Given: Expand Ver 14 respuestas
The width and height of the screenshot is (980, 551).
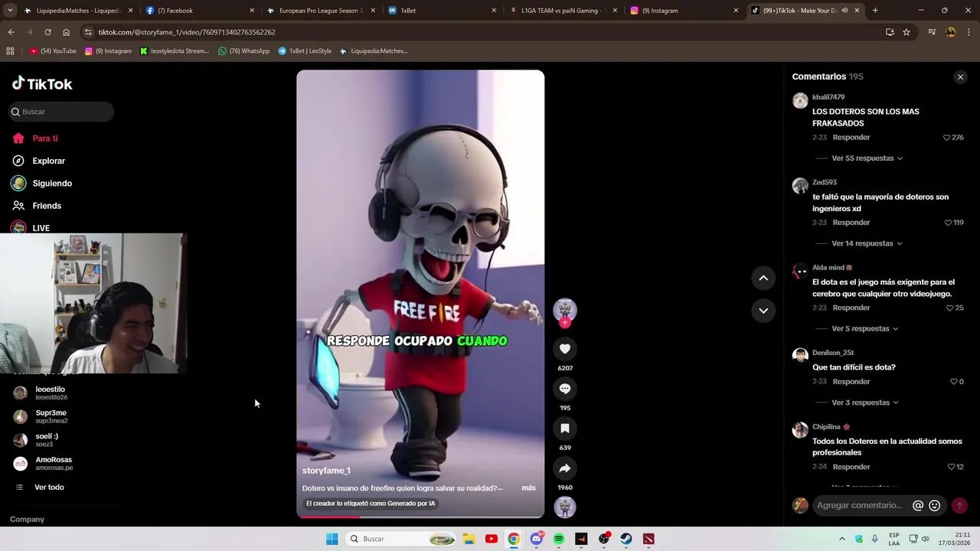Looking at the screenshot, I should tap(867, 243).
